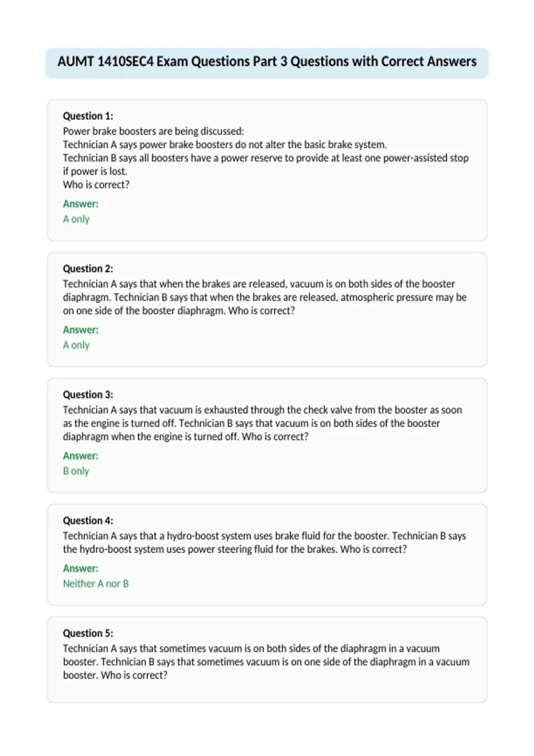Select the Question 3 heading

(x=88, y=394)
